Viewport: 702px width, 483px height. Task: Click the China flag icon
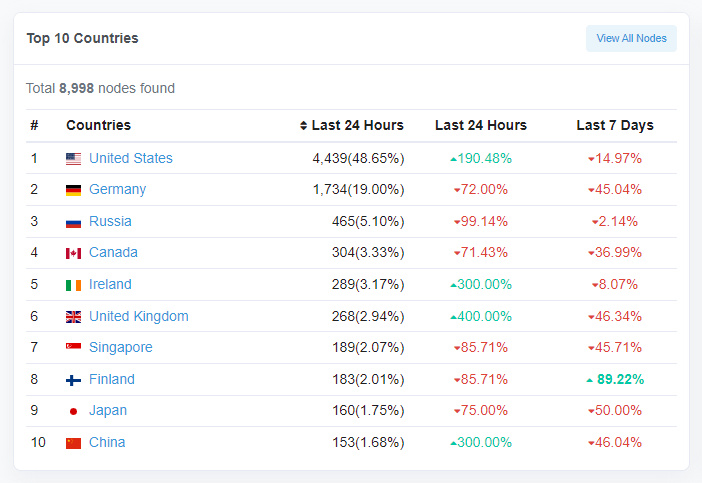click(73, 443)
